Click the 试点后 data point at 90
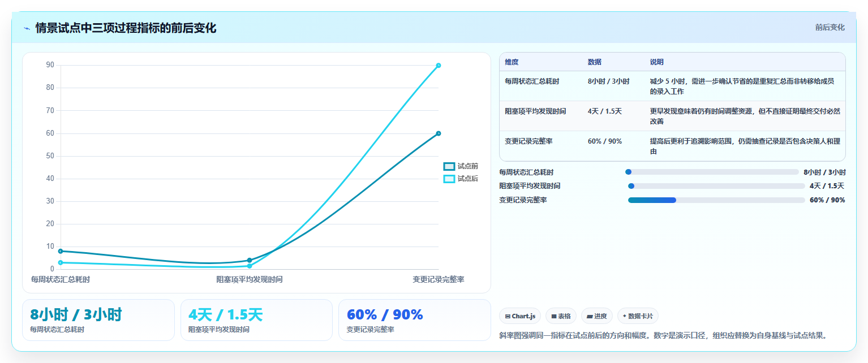The height and width of the screenshot is (363, 868). point(439,66)
